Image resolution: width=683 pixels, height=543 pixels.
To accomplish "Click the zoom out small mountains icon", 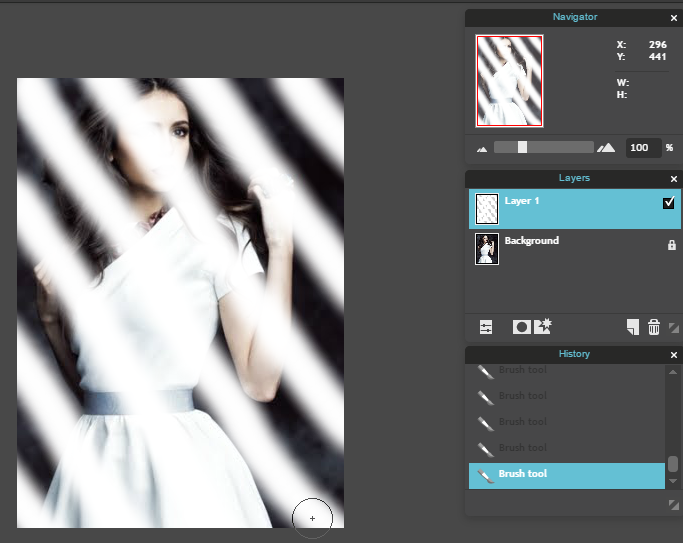I will (x=482, y=148).
